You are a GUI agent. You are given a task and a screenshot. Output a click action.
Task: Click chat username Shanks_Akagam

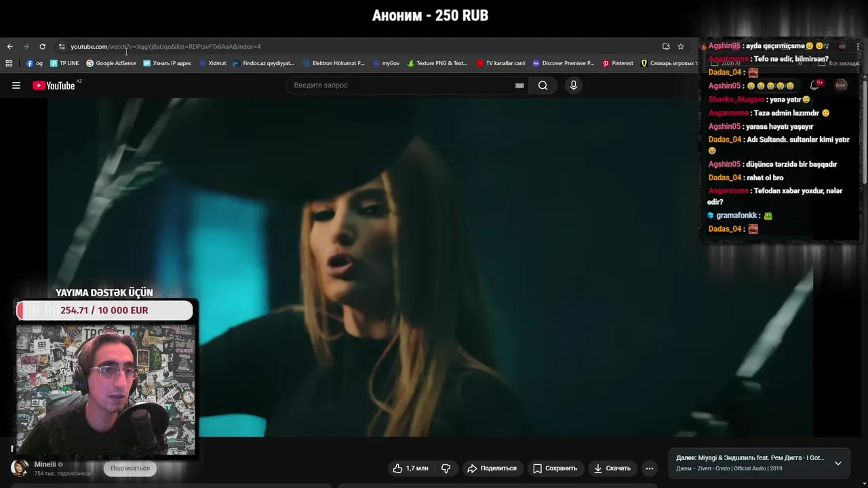pos(736,99)
